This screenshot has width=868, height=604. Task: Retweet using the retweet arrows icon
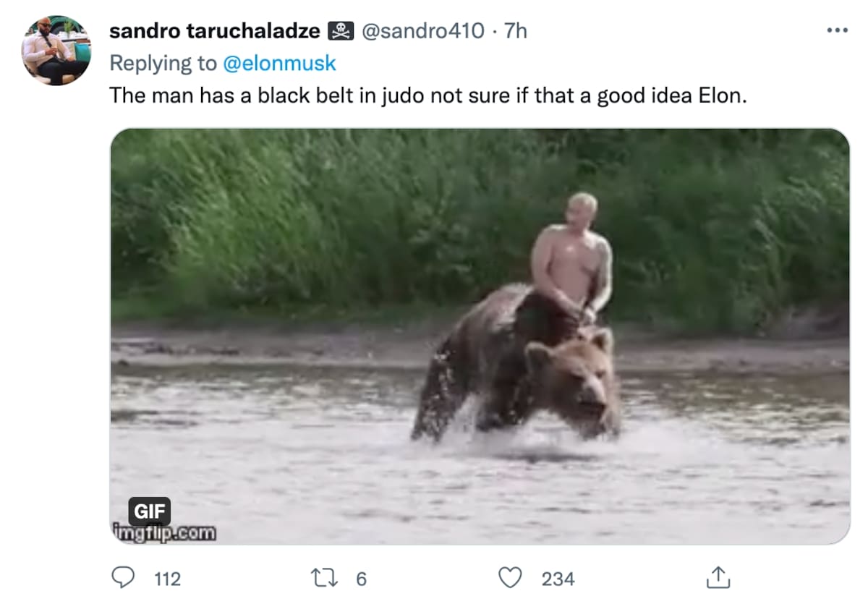click(319, 577)
